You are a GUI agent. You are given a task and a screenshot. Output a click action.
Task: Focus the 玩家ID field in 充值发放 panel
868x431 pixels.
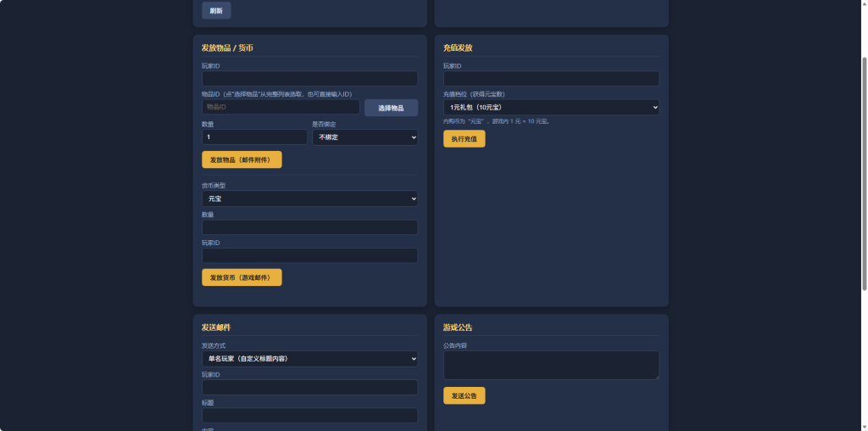tap(551, 79)
